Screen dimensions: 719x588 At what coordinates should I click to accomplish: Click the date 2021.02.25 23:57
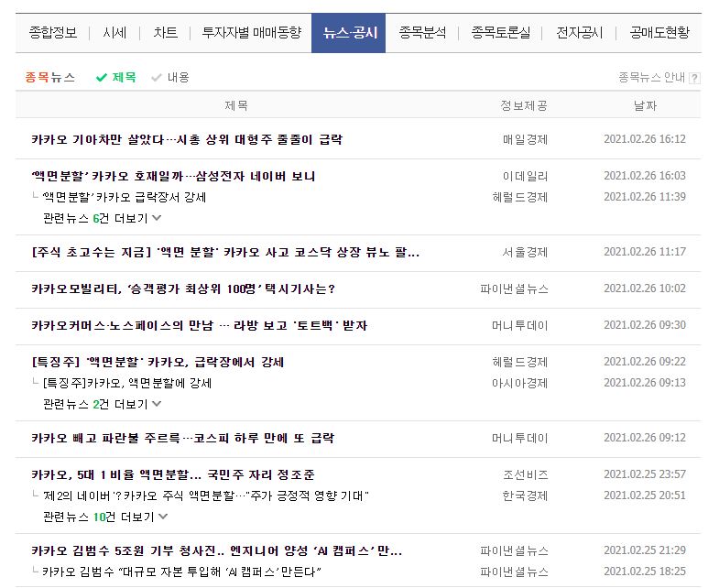(645, 474)
